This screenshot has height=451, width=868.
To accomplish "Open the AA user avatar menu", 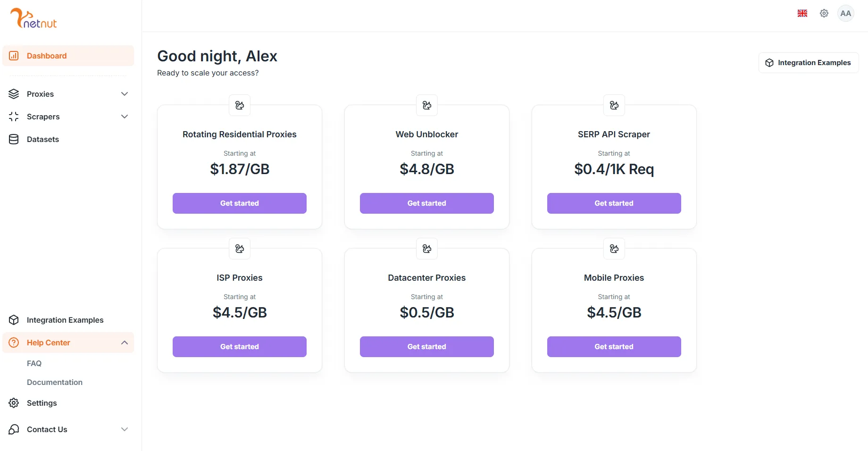I will coord(846,13).
